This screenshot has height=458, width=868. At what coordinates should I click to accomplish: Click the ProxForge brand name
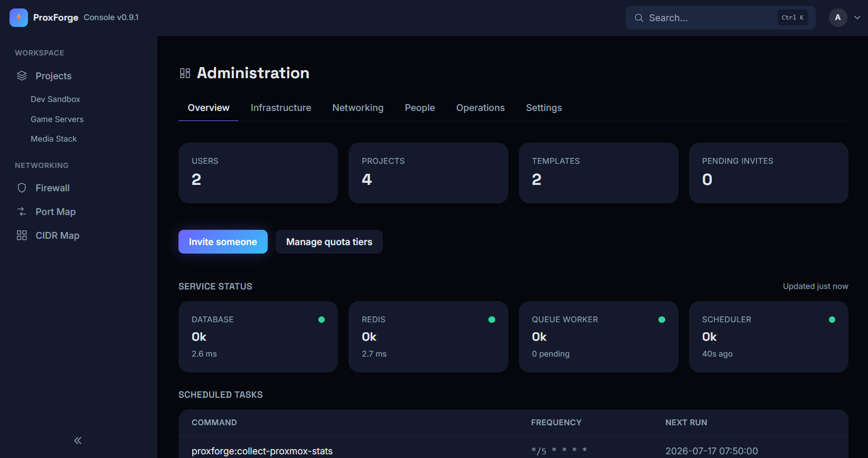pos(55,17)
